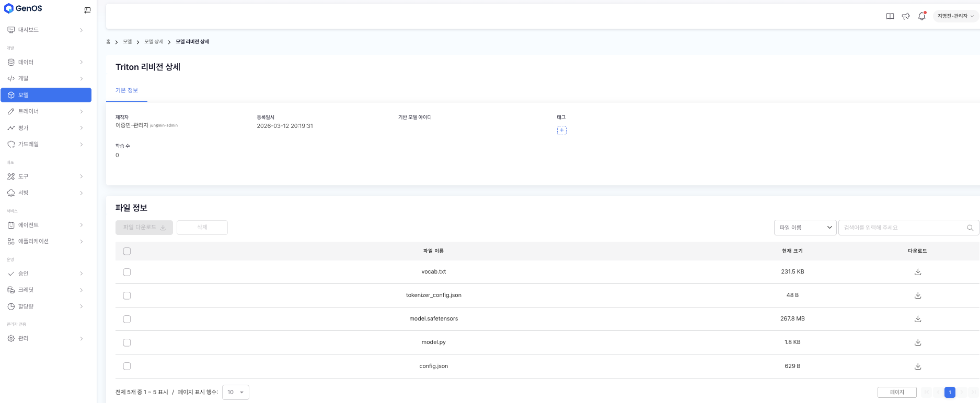This screenshot has height=403, width=980.
Task: Expand the 평가 menu chevron
Action: tap(82, 128)
